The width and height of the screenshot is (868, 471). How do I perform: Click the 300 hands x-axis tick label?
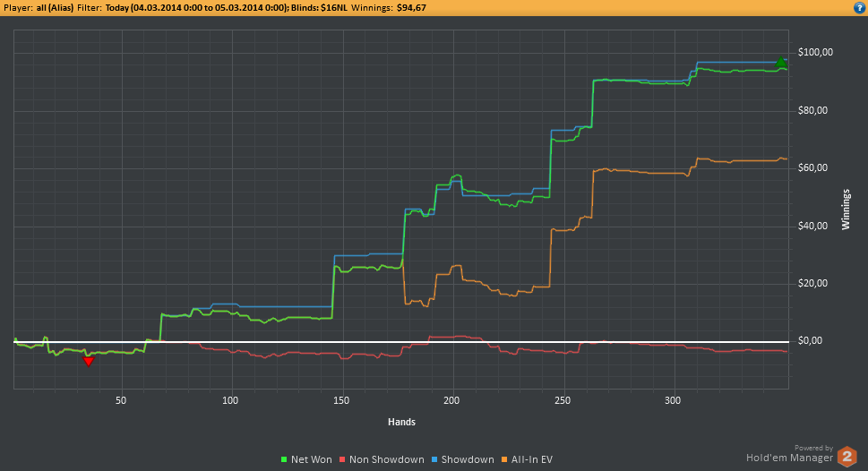coord(674,400)
